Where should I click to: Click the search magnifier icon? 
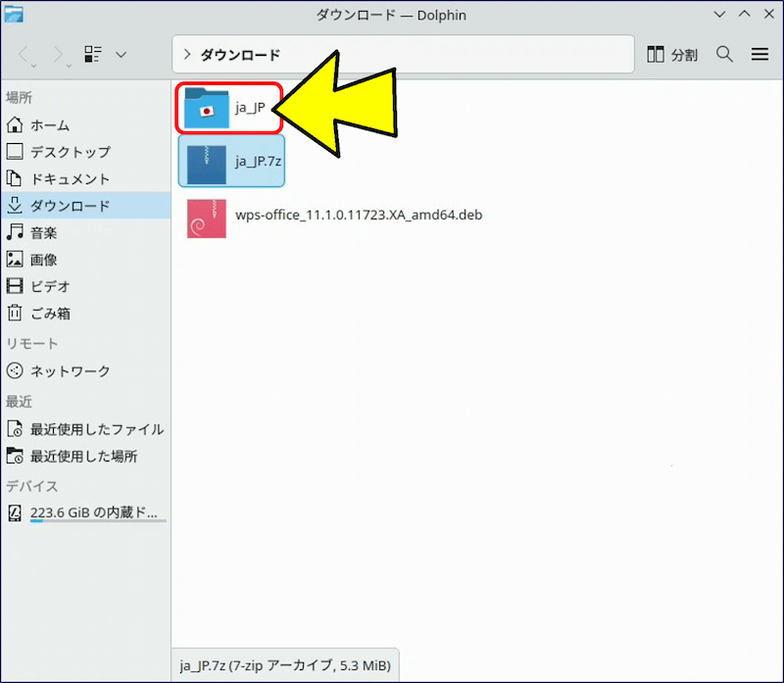pyautogui.click(x=724, y=55)
